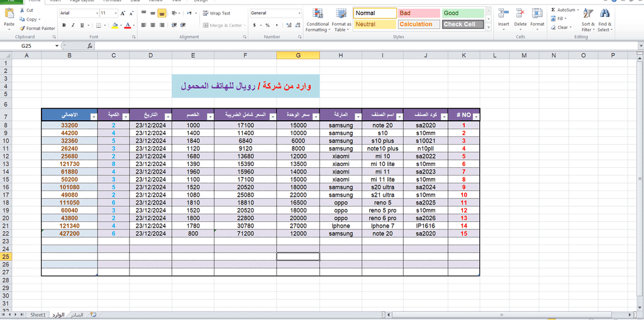Apply comma style number format
Viewport: 644px width, 320px height.
[275, 26]
